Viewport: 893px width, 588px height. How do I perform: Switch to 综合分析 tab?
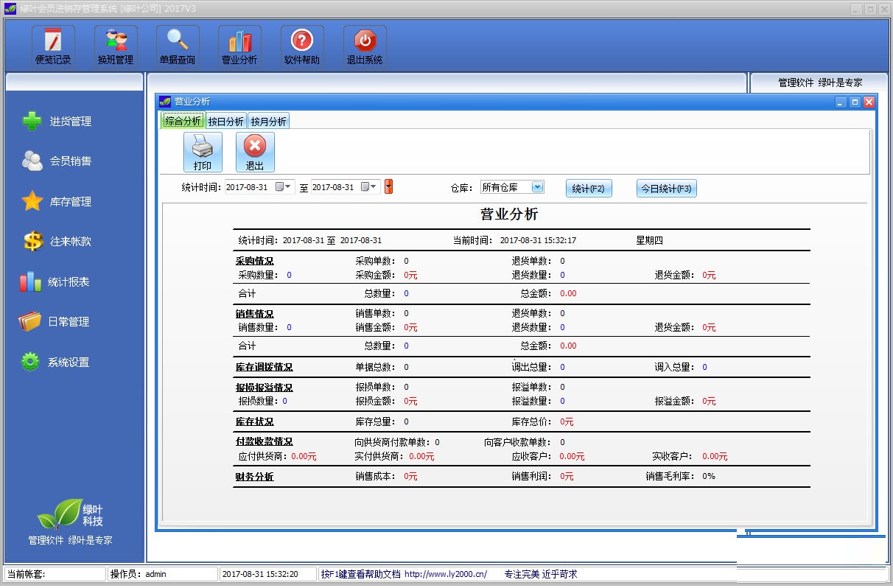pyautogui.click(x=183, y=121)
